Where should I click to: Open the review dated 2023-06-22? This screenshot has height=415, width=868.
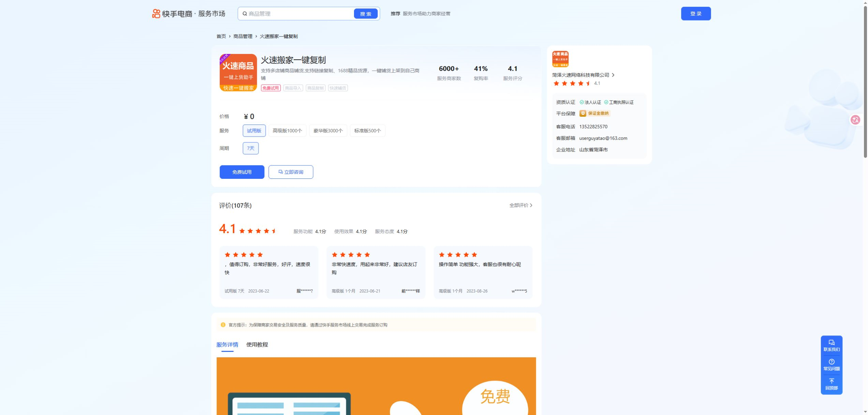coord(268,272)
